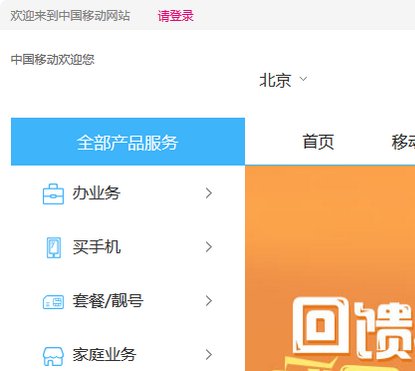Expand the 家庭业务 submenu arrow

209,355
